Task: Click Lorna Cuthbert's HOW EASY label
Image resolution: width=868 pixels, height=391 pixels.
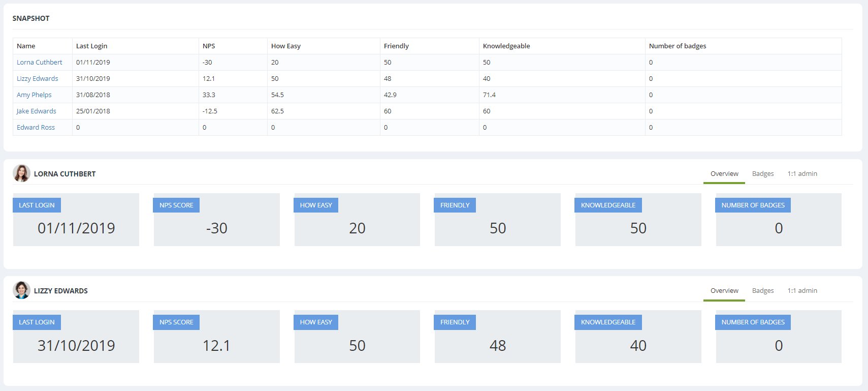Action: (x=316, y=205)
